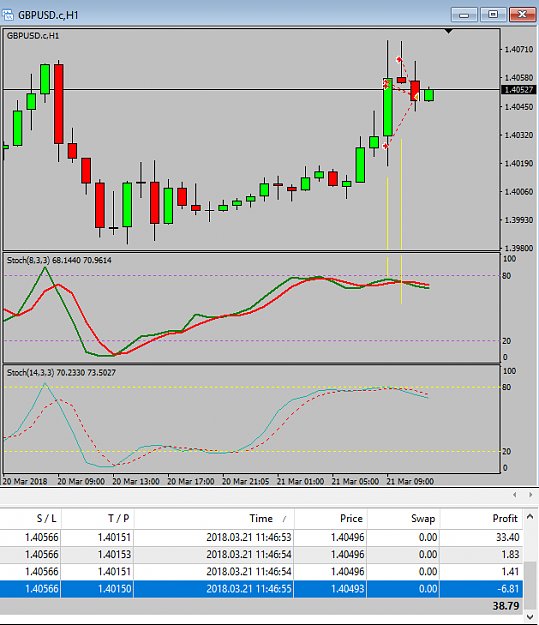Click the 21 Mar 09:00 time axis label
The image size is (539, 625).
pyautogui.click(x=410, y=482)
